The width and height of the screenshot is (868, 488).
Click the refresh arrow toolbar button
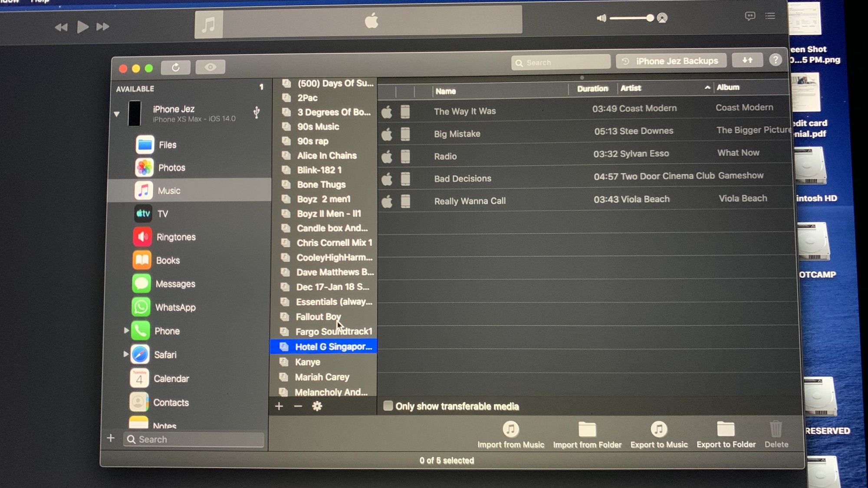click(175, 68)
